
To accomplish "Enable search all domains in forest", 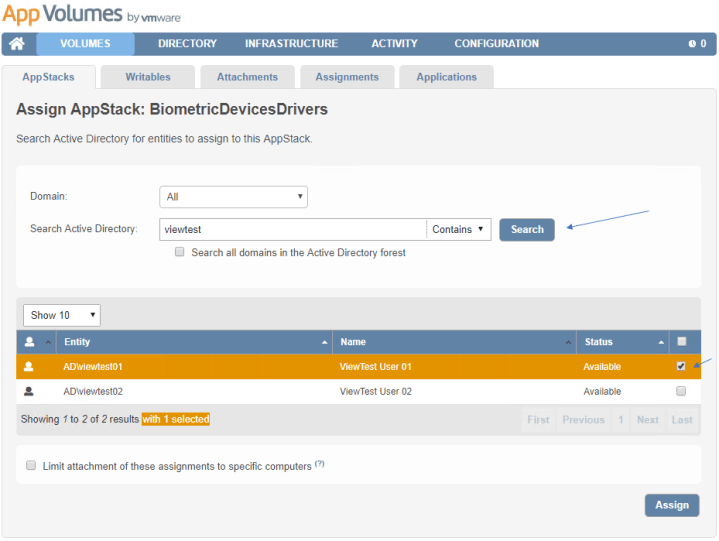I will click(180, 253).
